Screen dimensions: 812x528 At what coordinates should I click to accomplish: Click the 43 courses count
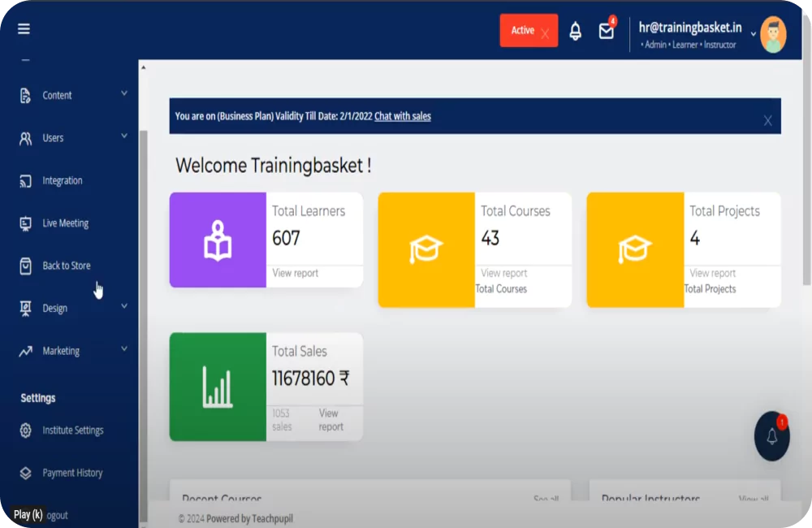point(490,238)
